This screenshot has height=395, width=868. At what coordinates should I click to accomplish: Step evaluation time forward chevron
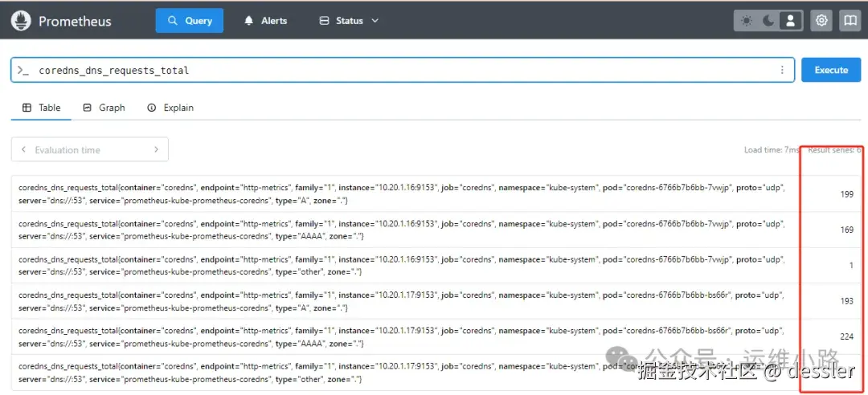point(156,149)
